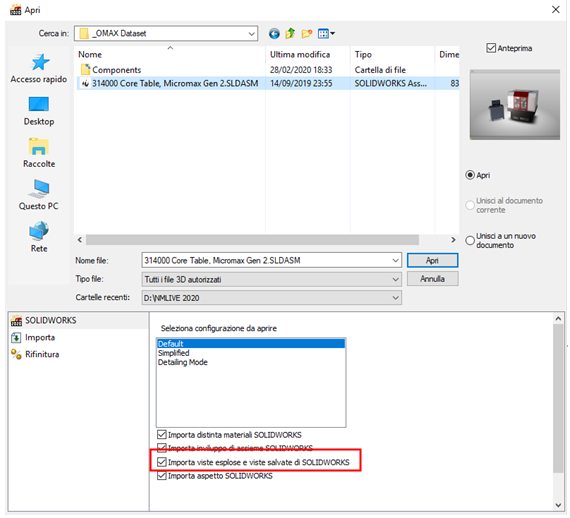Viewport: 570px width, 518px height.
Task: Open the Cartelle recenti dropdown
Action: point(272,298)
